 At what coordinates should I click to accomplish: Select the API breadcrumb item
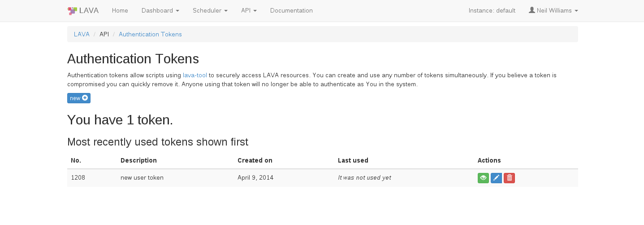pos(104,34)
